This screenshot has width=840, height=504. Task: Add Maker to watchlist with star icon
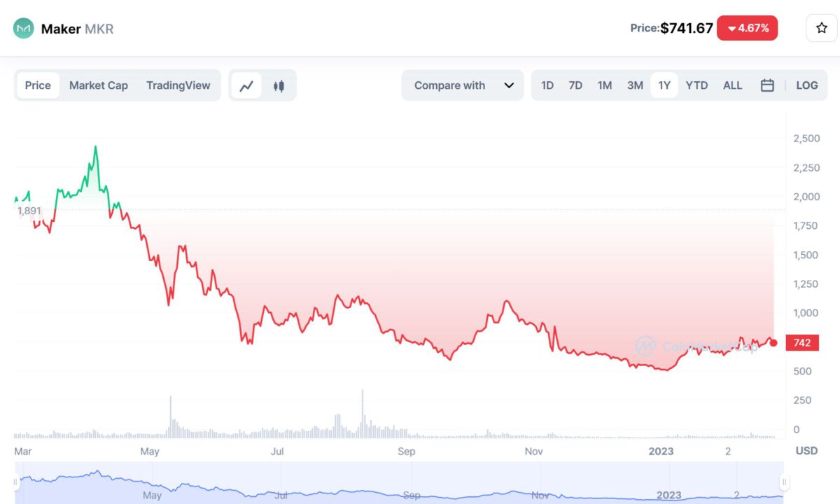click(821, 29)
